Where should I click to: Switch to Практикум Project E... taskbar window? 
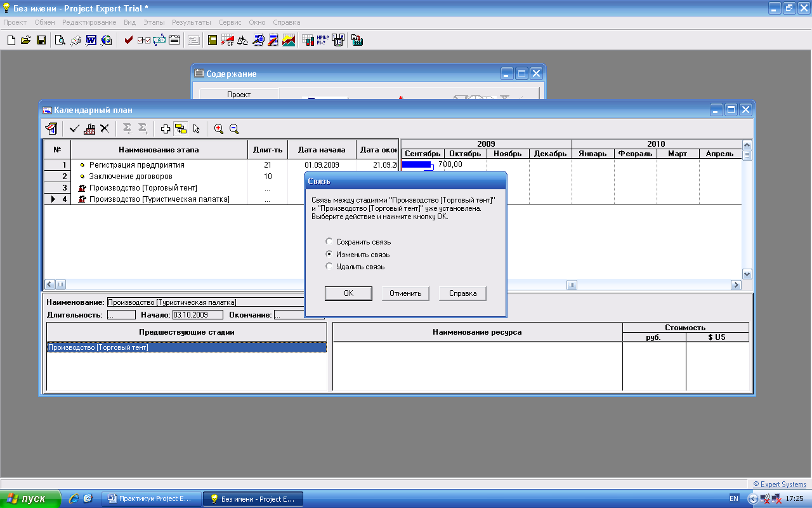click(x=151, y=498)
